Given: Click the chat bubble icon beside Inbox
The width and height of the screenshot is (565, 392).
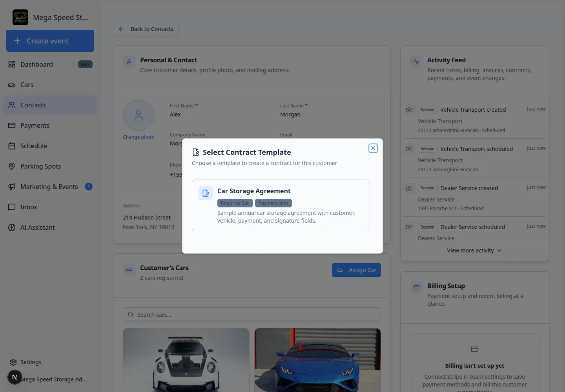Looking at the screenshot, I should pyautogui.click(x=12, y=207).
